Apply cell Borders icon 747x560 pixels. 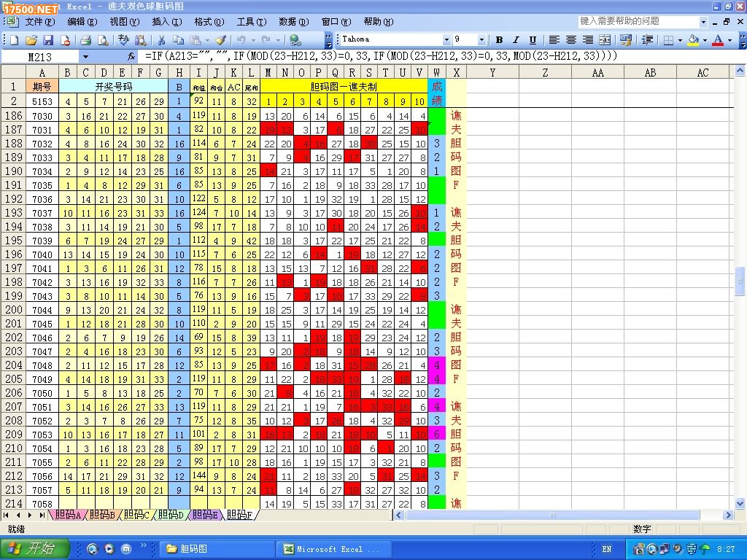tap(668, 40)
